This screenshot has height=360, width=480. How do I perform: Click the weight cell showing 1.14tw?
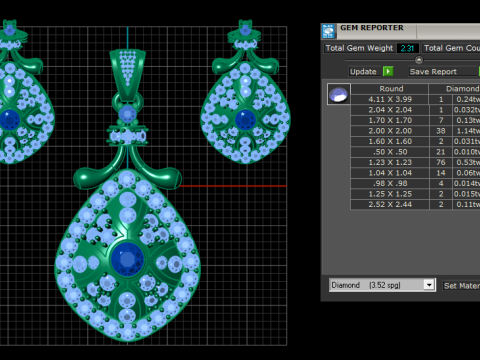click(x=466, y=131)
